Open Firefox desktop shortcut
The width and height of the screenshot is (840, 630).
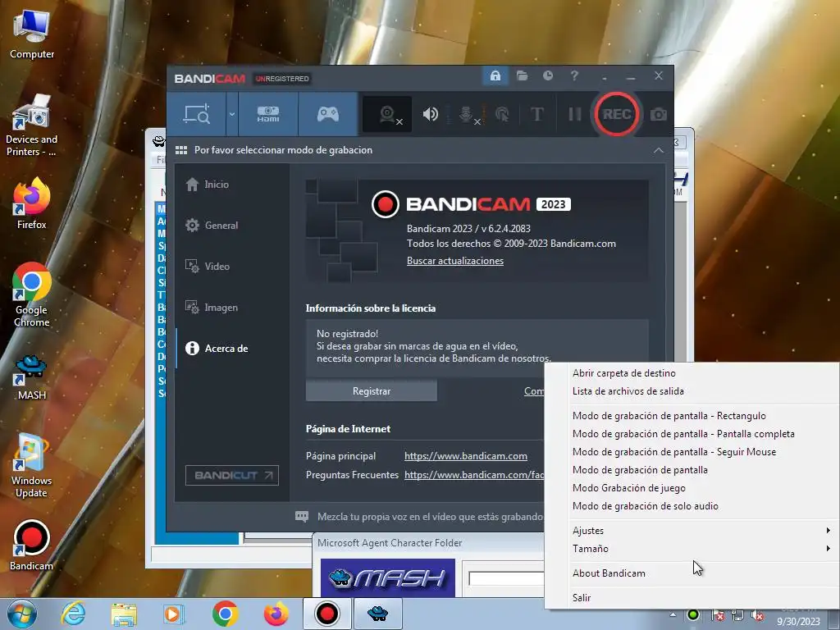[x=32, y=204]
